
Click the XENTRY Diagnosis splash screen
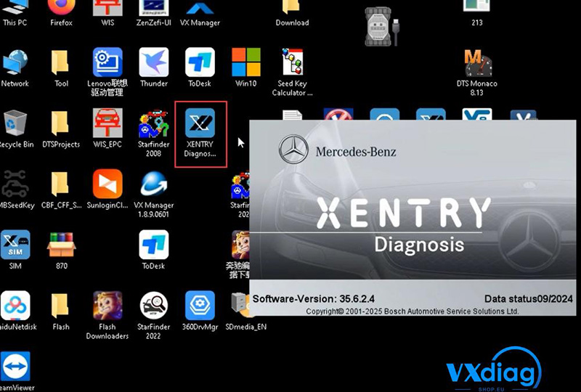413,218
